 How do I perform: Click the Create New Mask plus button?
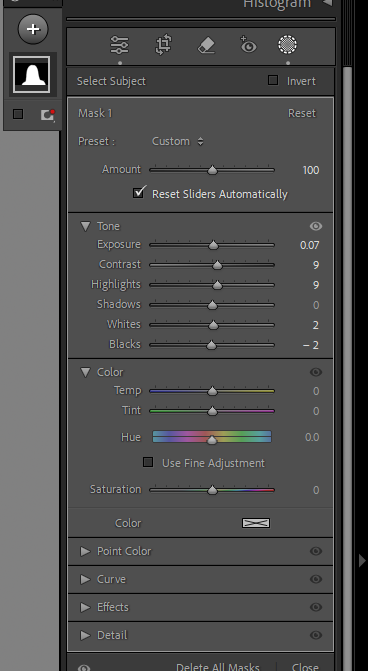tap(33, 29)
